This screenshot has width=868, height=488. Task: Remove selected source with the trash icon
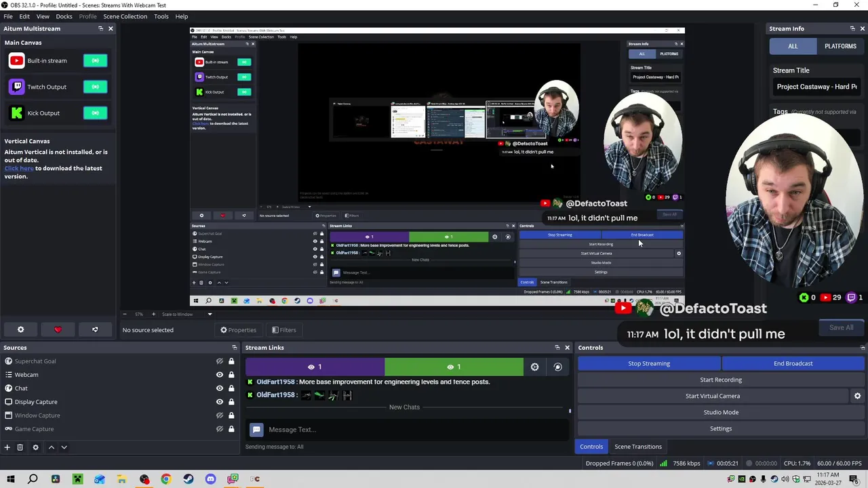coord(20,447)
